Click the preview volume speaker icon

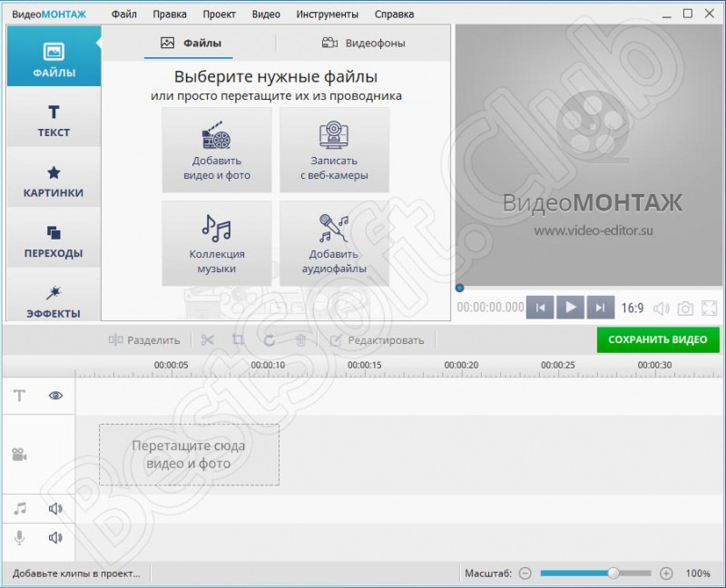click(662, 309)
